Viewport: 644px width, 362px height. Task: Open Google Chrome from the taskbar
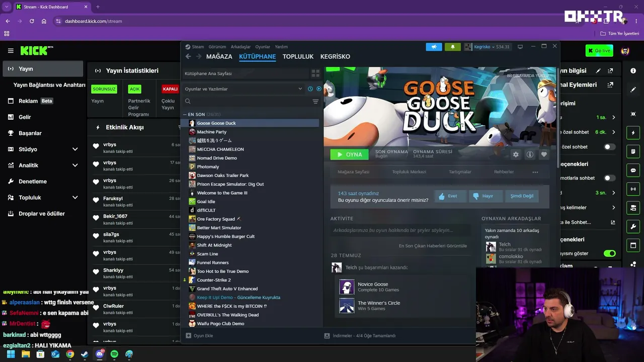pos(70,354)
